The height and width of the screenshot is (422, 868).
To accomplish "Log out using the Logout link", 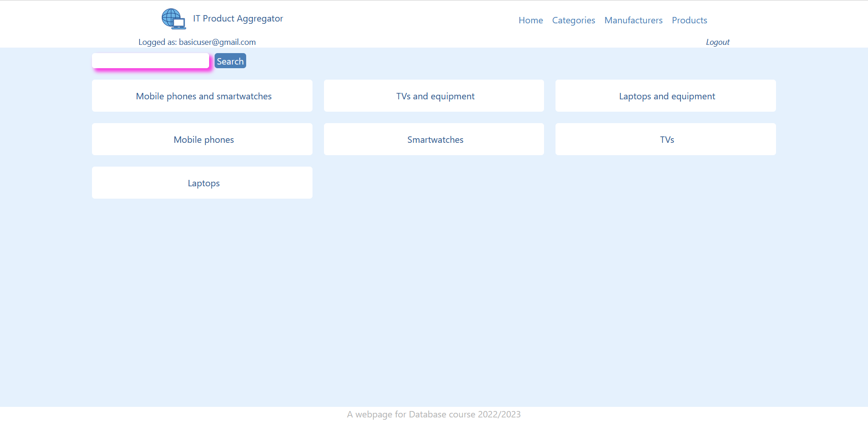I will click(717, 42).
